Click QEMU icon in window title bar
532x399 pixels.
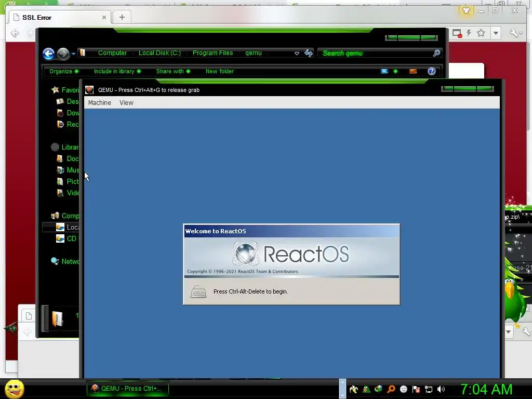[x=89, y=90]
